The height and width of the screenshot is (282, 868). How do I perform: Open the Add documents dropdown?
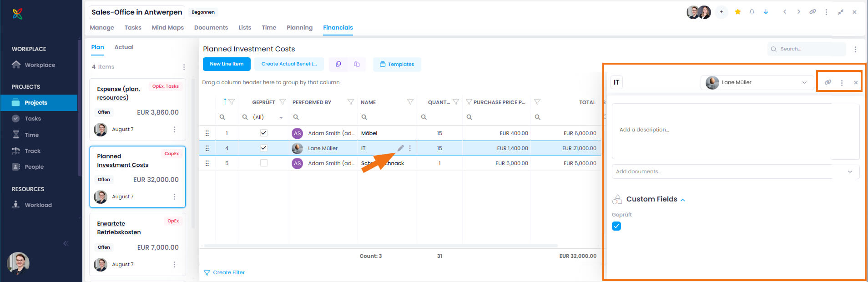735,171
